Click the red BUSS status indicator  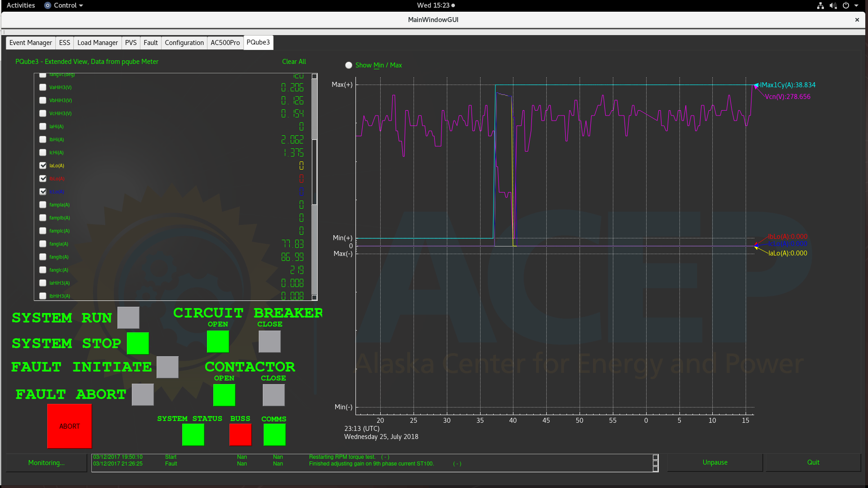(x=240, y=434)
